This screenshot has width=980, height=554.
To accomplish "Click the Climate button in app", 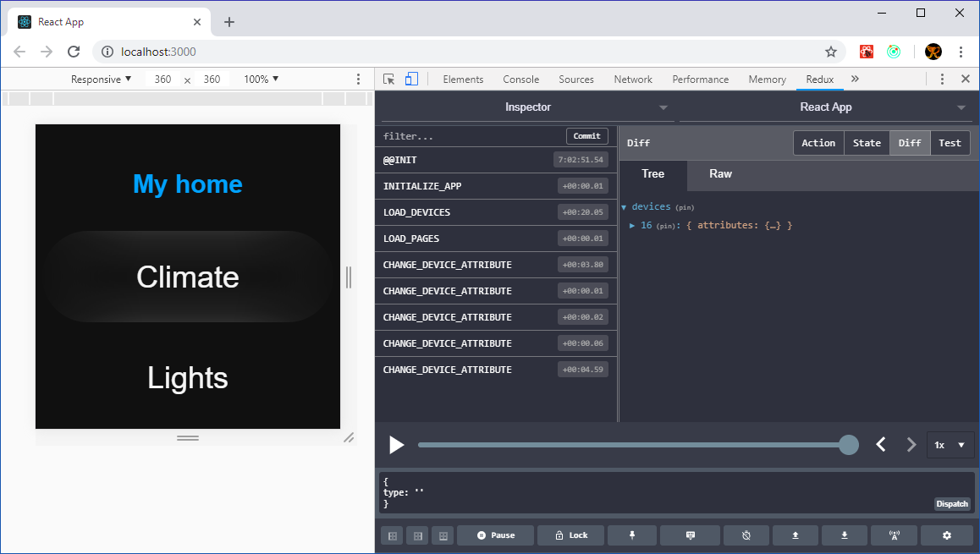I will tap(188, 277).
